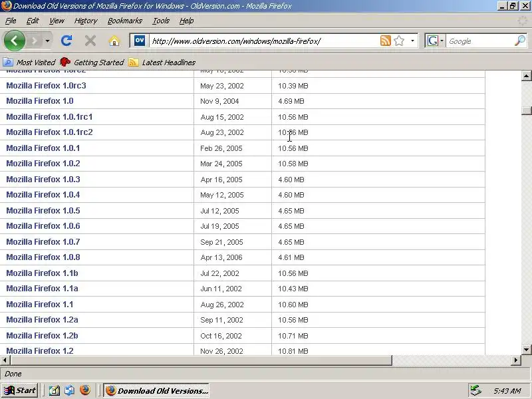Click the horizontal scrollbar right arrow
Image resolution: width=532 pixels, height=399 pixels.
tap(516, 360)
